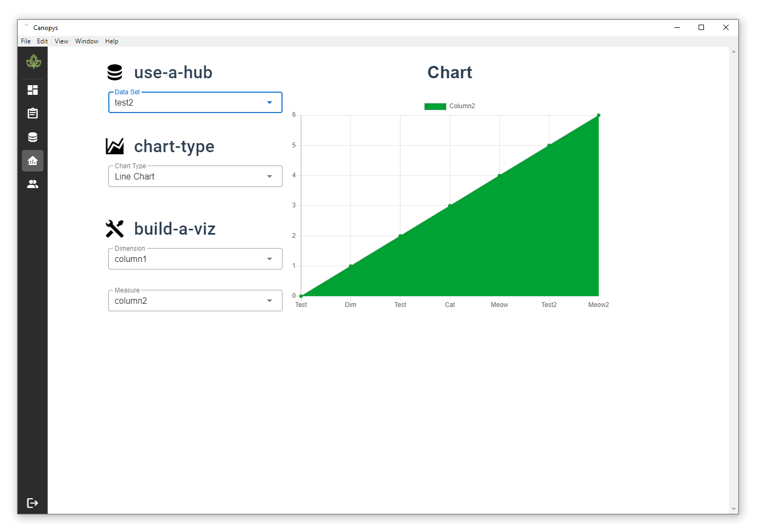Image resolution: width=764 pixels, height=532 pixels.
Task: Open the Help menu
Action: (x=112, y=41)
